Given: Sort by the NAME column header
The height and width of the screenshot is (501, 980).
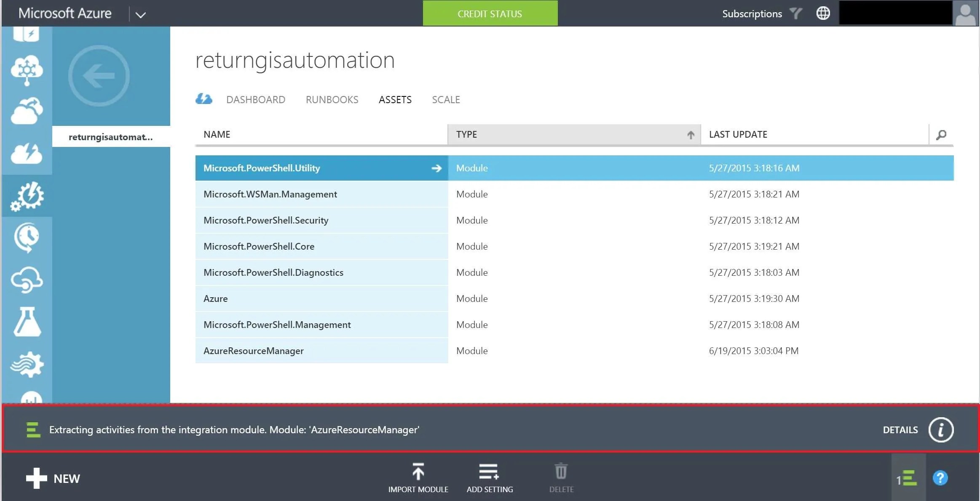Looking at the screenshot, I should (321, 135).
